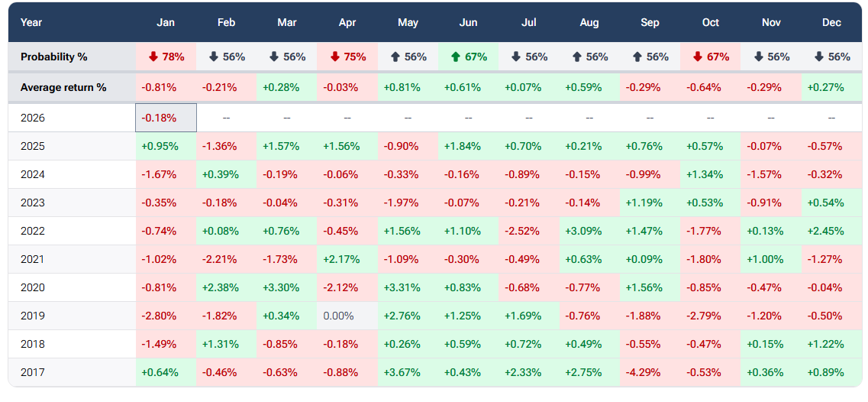Click the red down arrow in April probability
Viewport: 868px width, 402px height.
334,57
